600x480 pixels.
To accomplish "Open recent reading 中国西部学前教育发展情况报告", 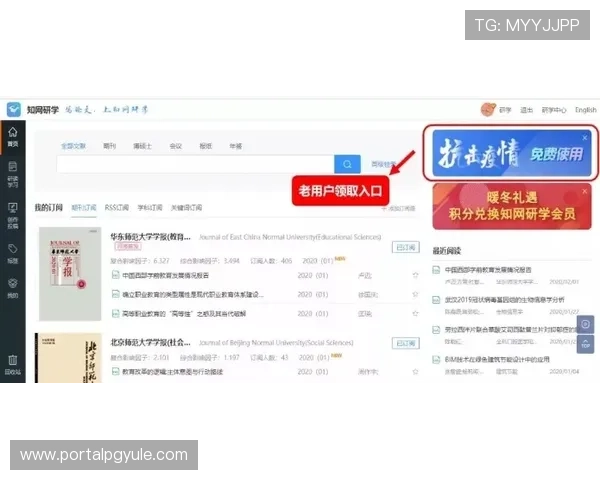I will point(488,270).
